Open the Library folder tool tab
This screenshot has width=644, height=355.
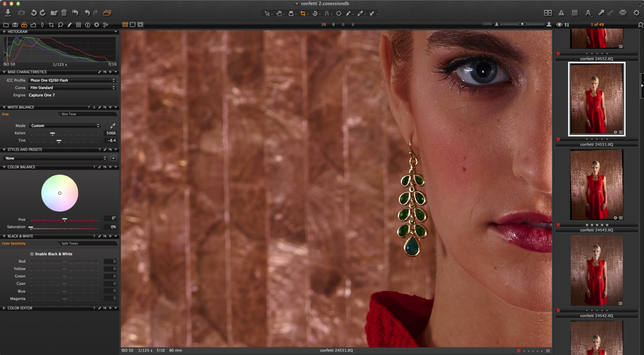(x=6, y=25)
